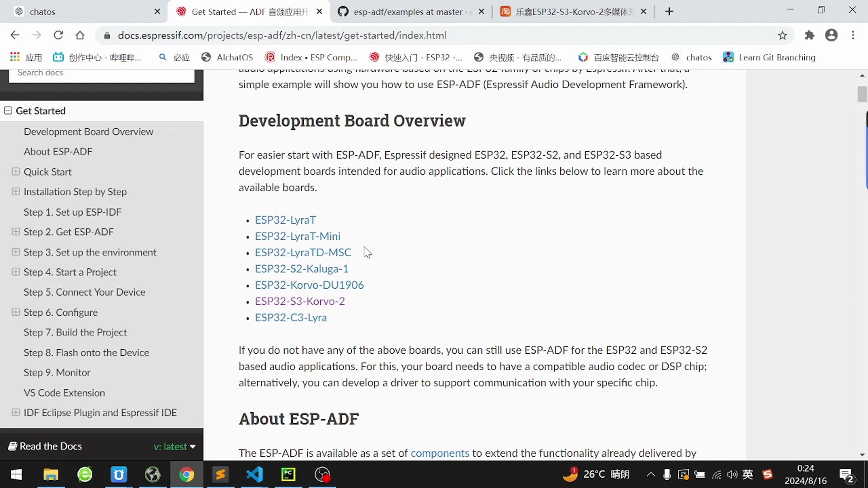Screen dimensions: 868x488
Task: Open Sublime Text from taskbar
Action: pos(221,474)
